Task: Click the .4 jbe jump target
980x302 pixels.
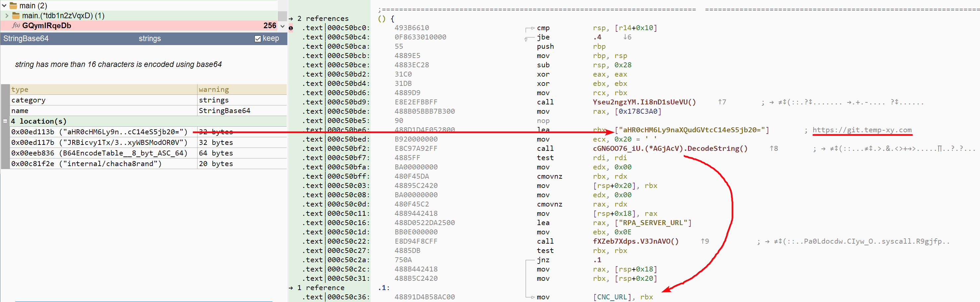Action: point(597,37)
